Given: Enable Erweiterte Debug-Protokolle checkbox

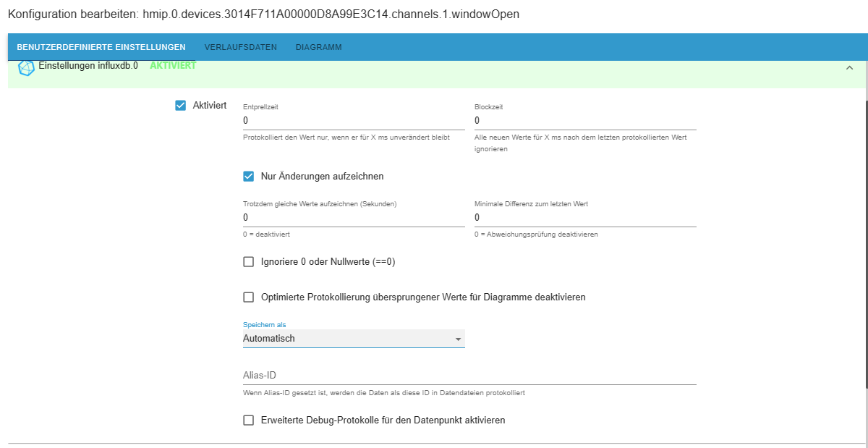Looking at the screenshot, I should click(249, 420).
